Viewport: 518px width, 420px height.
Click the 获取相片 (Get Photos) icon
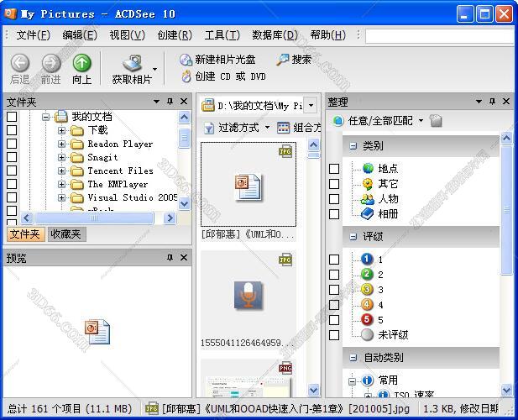pyautogui.click(x=132, y=63)
